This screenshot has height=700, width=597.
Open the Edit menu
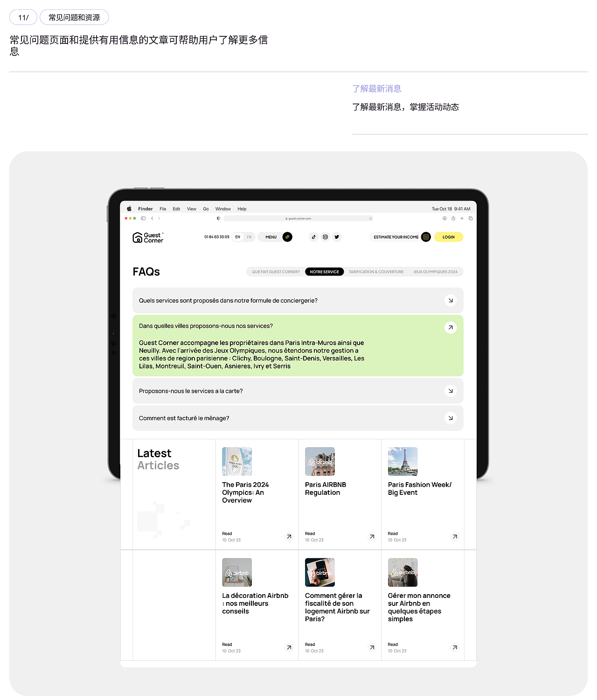coord(176,209)
